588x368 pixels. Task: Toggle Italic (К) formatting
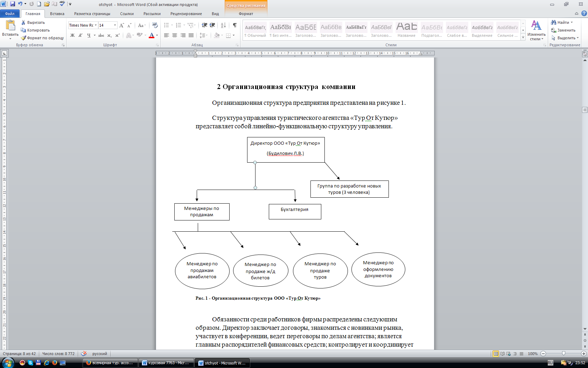pos(80,35)
